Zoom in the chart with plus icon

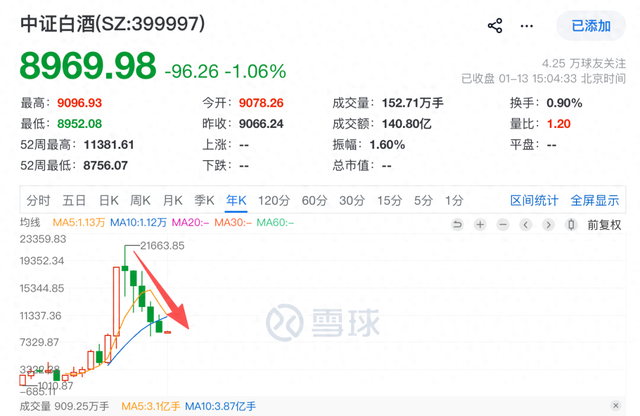coord(480,225)
